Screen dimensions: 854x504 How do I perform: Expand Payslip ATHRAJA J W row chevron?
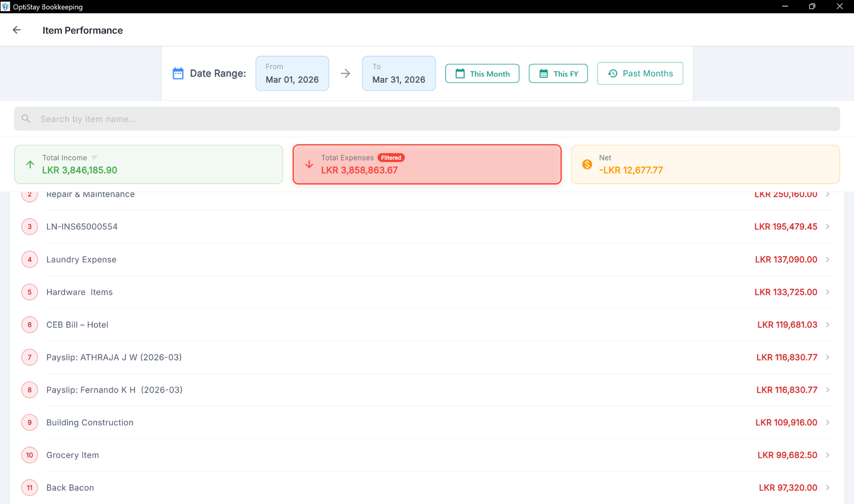tap(827, 357)
